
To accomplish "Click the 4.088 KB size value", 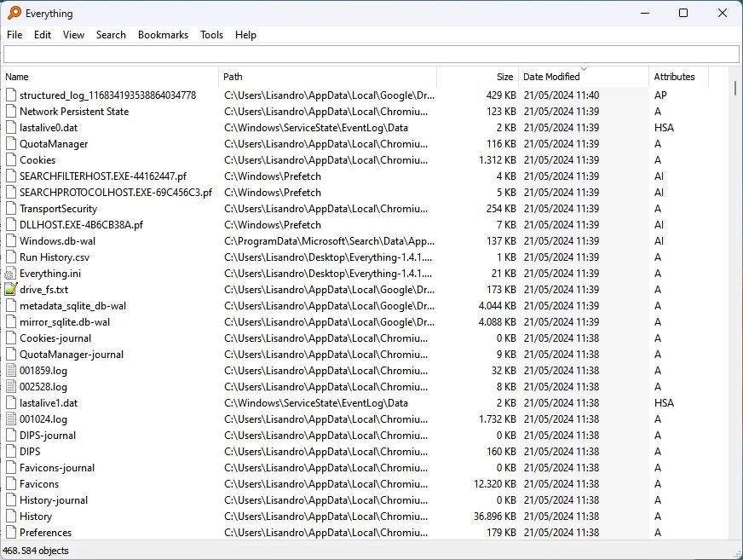I will pos(498,322).
